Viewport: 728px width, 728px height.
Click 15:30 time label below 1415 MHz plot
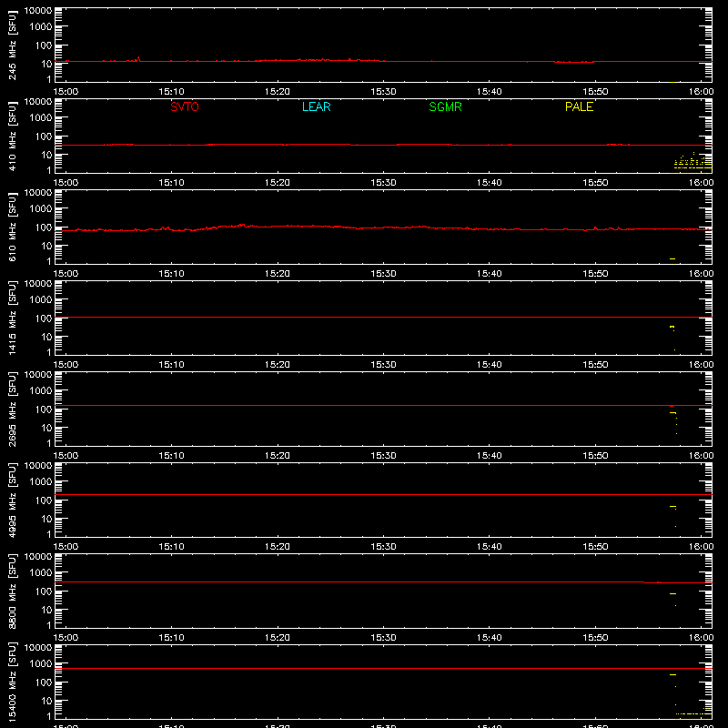(383, 365)
